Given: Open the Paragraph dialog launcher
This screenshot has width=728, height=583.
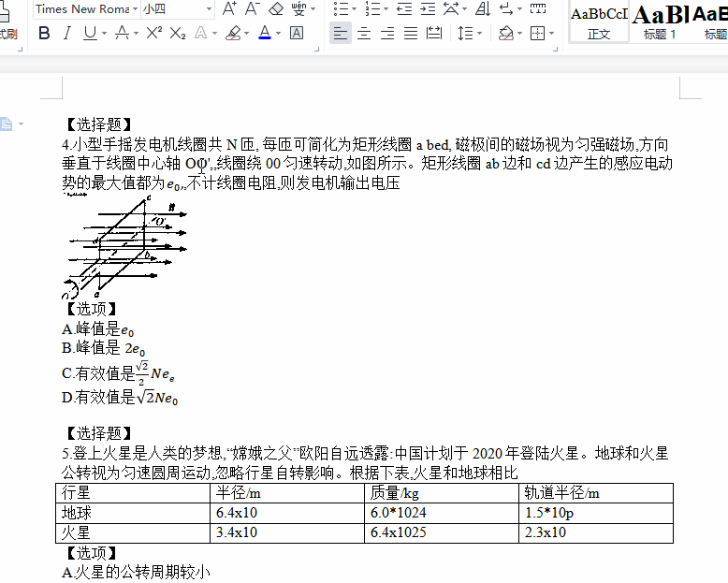Looking at the screenshot, I should [555, 49].
